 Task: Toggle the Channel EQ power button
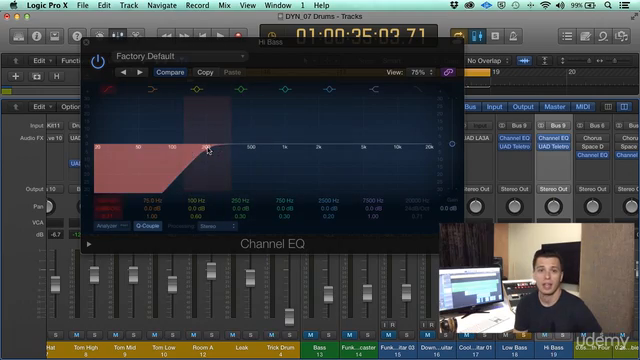click(98, 62)
